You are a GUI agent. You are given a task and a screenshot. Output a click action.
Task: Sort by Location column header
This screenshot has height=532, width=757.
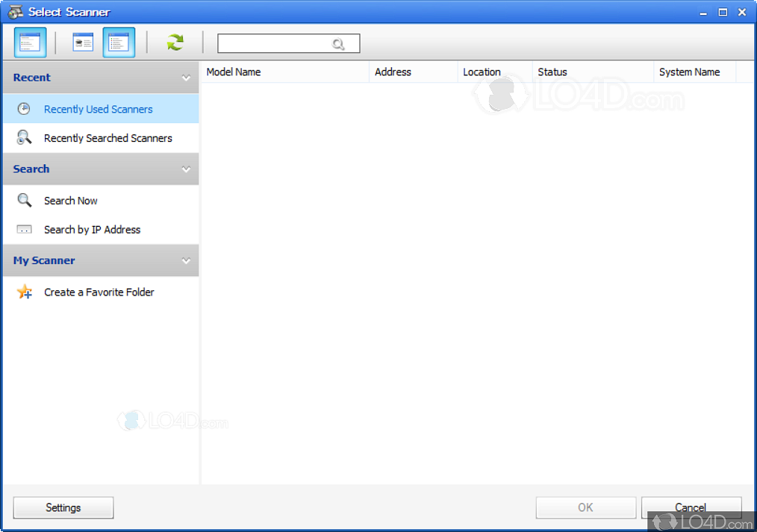tap(495, 72)
